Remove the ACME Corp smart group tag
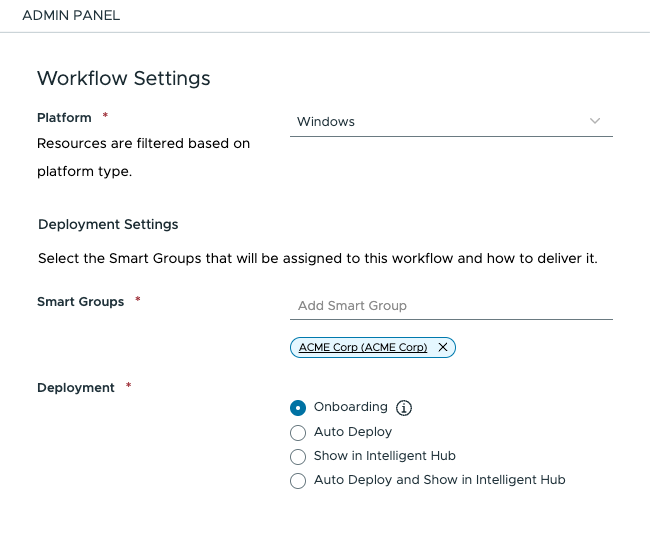 (x=443, y=347)
